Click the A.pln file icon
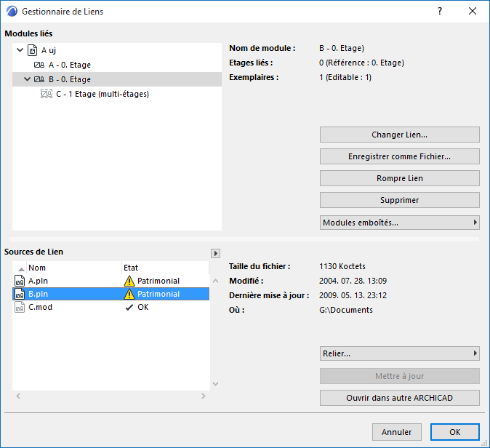490x448 pixels. pyautogui.click(x=19, y=281)
